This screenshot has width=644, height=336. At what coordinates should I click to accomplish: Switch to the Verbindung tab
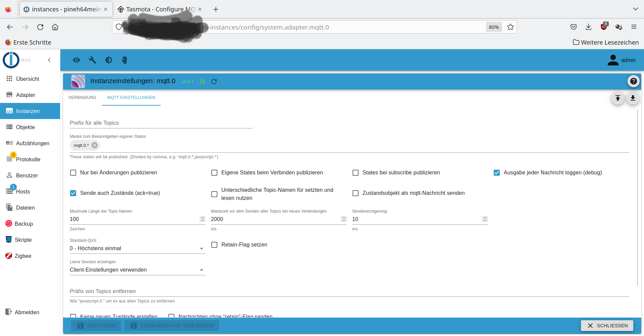click(x=82, y=98)
